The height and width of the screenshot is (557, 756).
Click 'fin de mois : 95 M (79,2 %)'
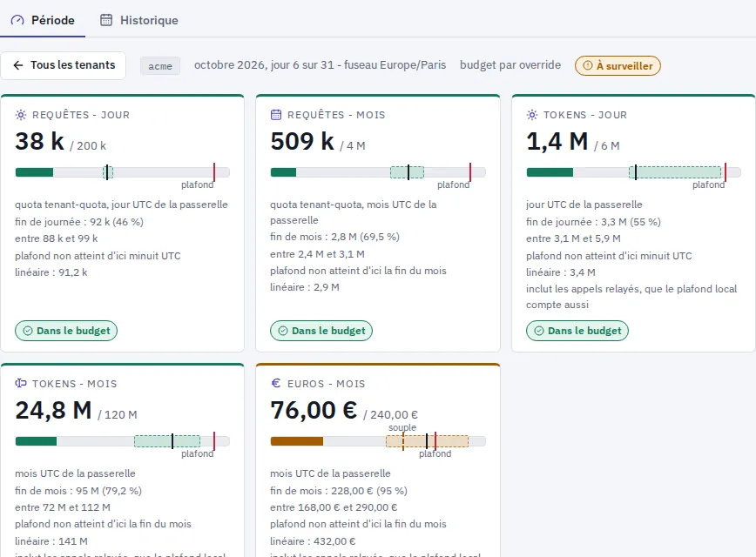(x=78, y=491)
